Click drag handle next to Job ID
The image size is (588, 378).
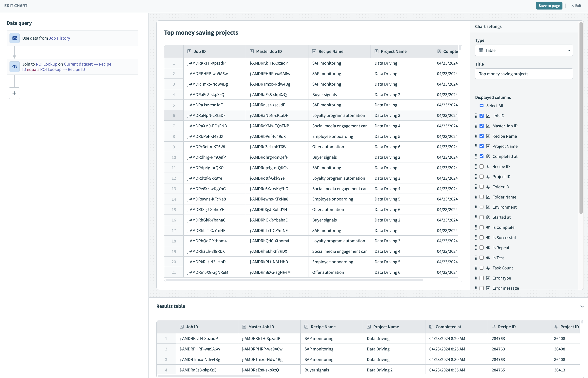tap(476, 116)
